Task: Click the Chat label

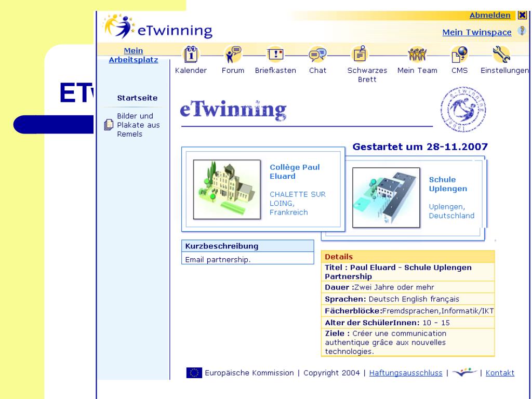Action: [x=317, y=70]
